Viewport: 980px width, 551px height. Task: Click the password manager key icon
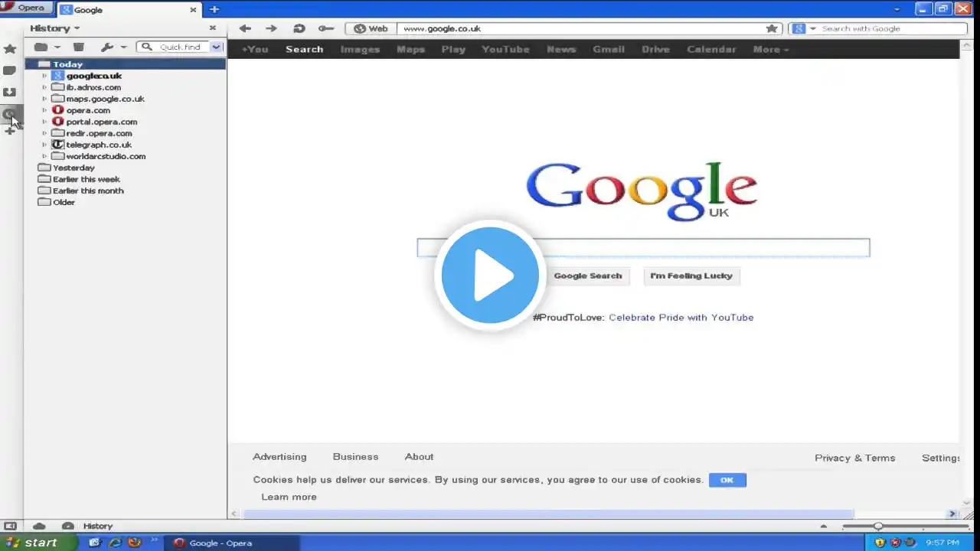coord(326,28)
